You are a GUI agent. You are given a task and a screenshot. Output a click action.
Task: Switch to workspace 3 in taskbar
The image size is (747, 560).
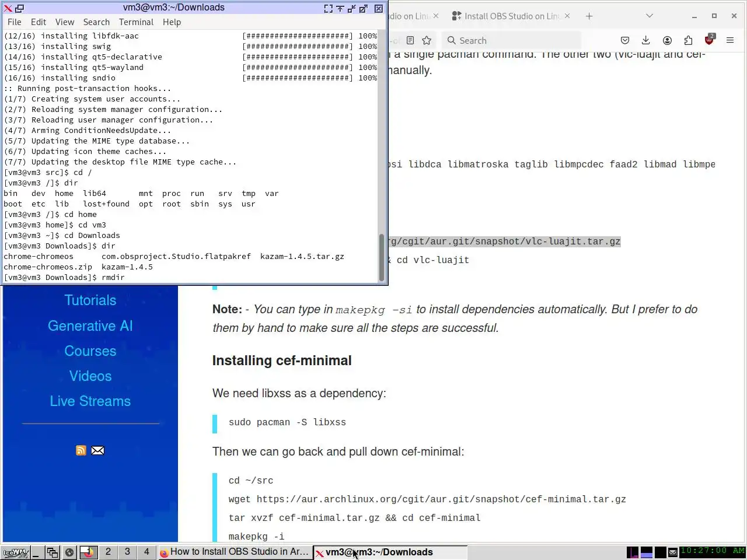pyautogui.click(x=127, y=552)
